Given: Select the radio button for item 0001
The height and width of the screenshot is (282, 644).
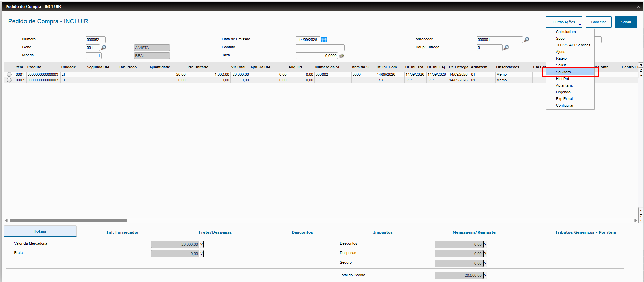Looking at the screenshot, I should pyautogui.click(x=9, y=74).
